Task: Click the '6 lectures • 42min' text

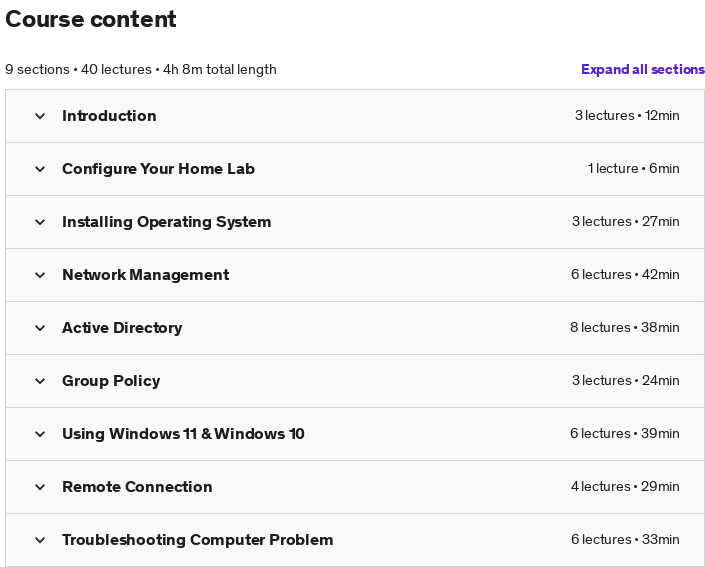Action: (x=625, y=275)
